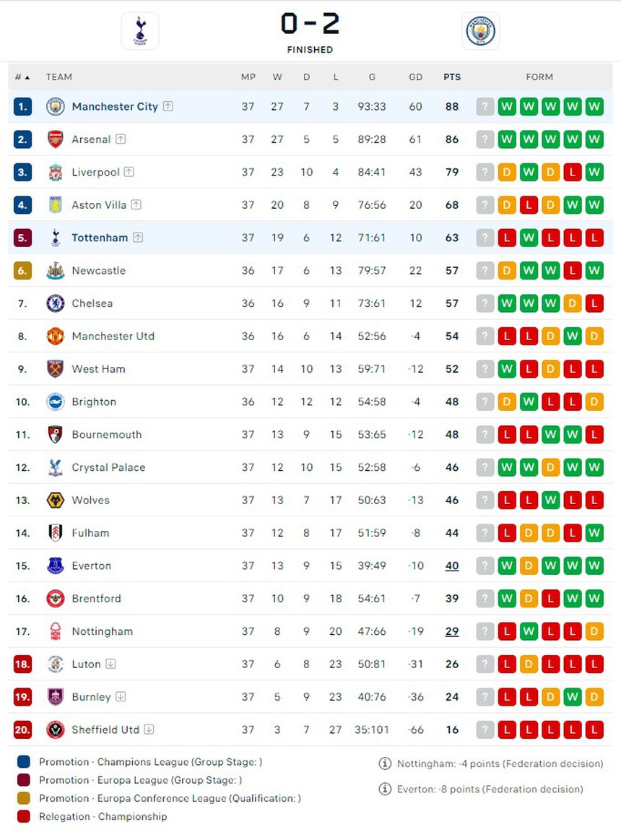The width and height of the screenshot is (621, 840).
Task: Click the question-mark upcoming match badge for Arsenal
Action: 485,139
